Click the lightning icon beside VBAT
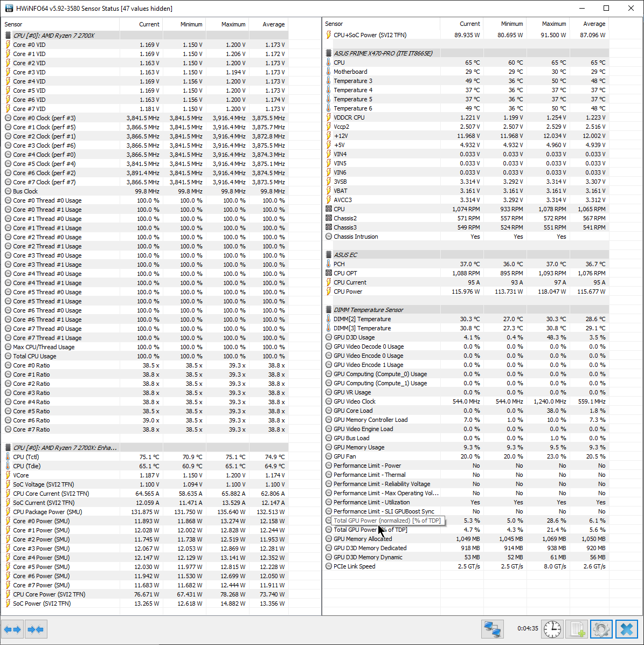This screenshot has height=645, width=644. [x=328, y=191]
